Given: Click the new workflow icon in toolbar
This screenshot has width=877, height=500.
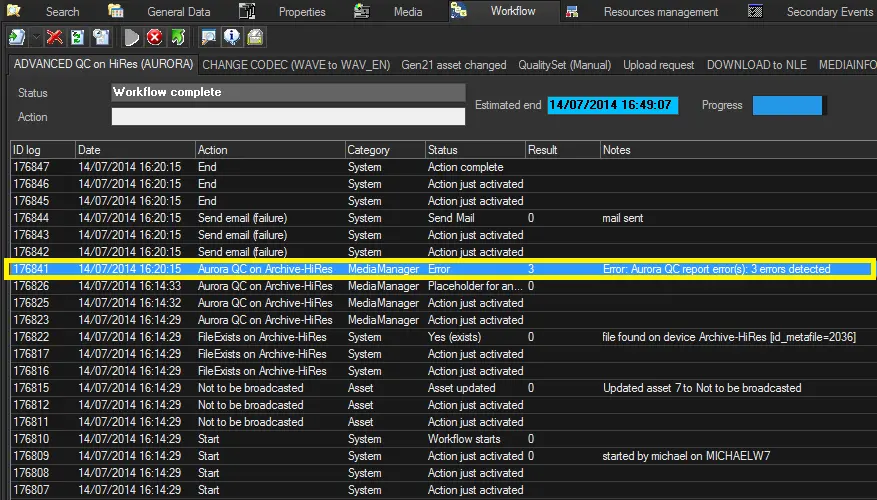Looking at the screenshot, I should pos(16,38).
